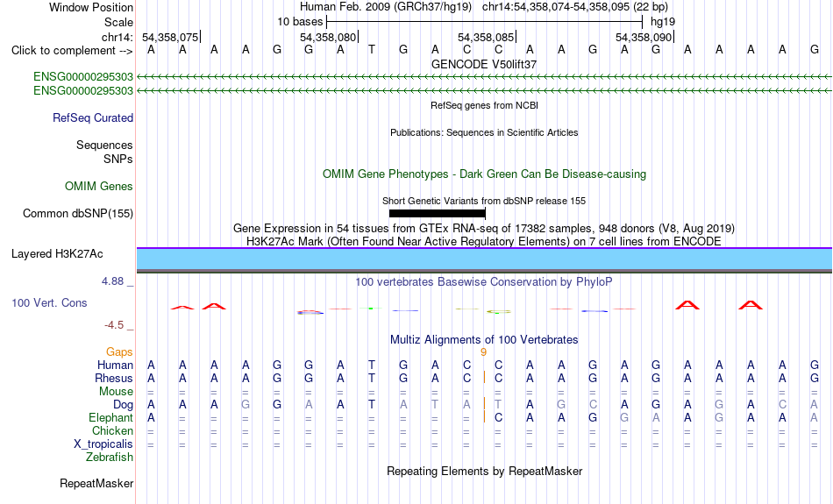Viewport: 833px width, 504px height.
Task: Click the 54,358,090 position marker
Action: [644, 37]
